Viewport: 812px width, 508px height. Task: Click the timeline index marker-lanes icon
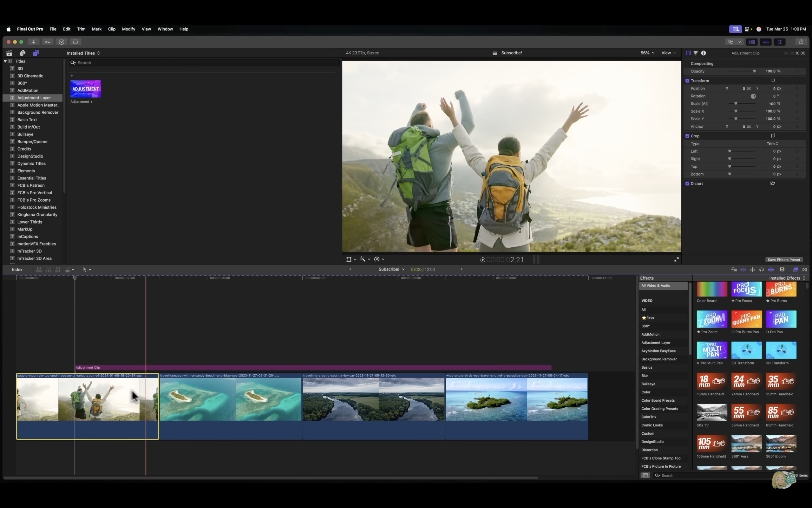tap(734, 270)
